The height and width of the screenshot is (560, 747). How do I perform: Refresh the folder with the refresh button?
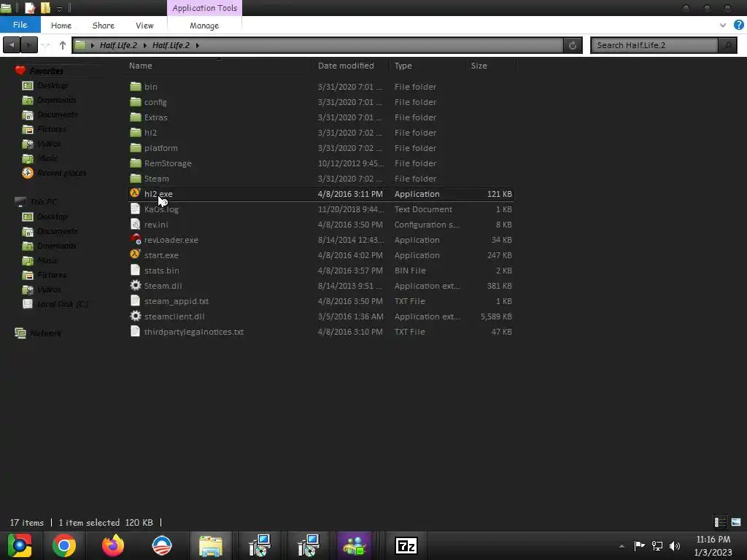(573, 45)
